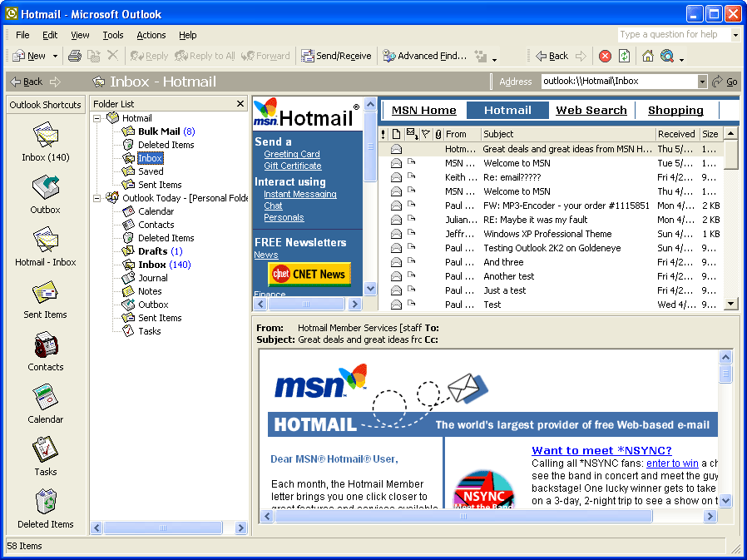Click the CNET News banner button
The image size is (747, 560).
[x=309, y=275]
